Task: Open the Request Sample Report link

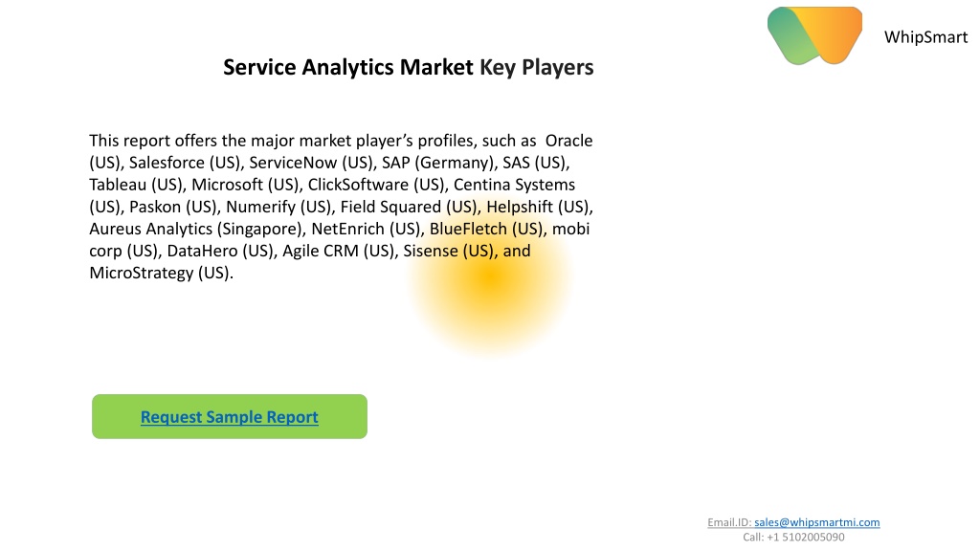Action: pos(230,417)
